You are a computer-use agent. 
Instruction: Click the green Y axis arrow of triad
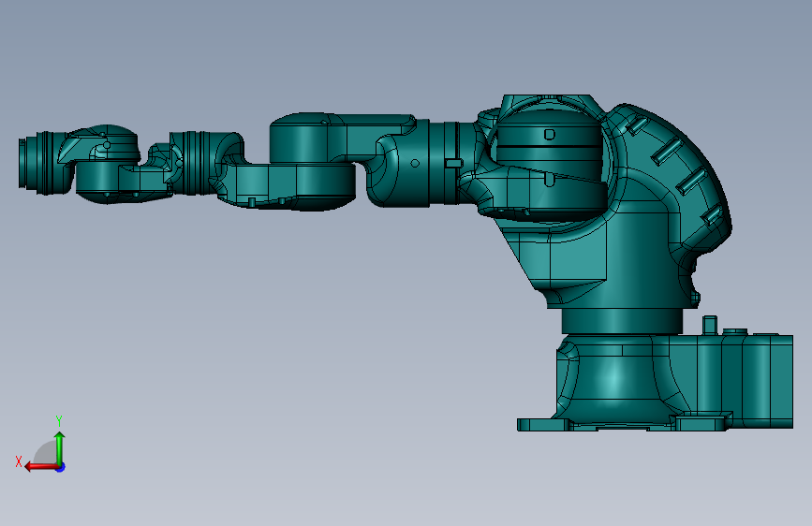pyautogui.click(x=60, y=448)
